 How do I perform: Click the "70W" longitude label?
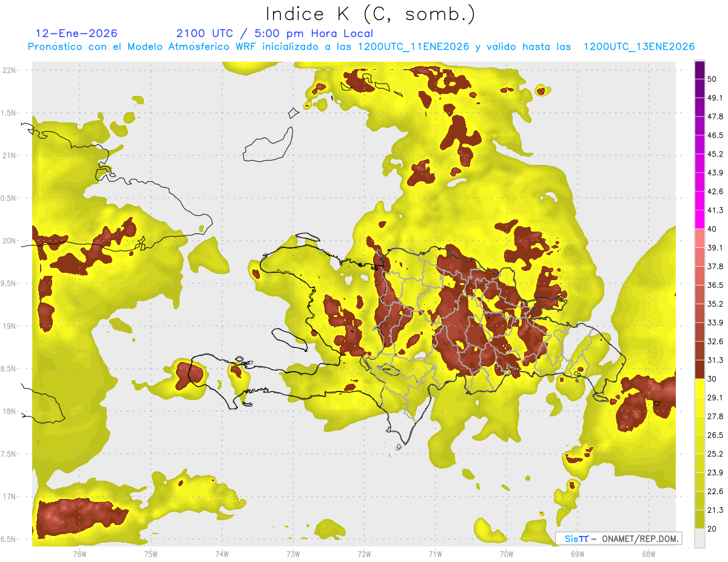point(507,554)
